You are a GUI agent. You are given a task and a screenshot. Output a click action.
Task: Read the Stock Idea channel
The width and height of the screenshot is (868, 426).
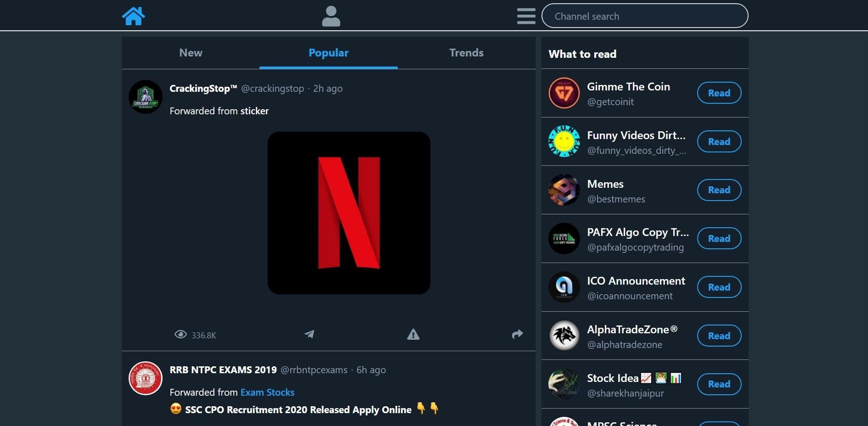tap(719, 384)
